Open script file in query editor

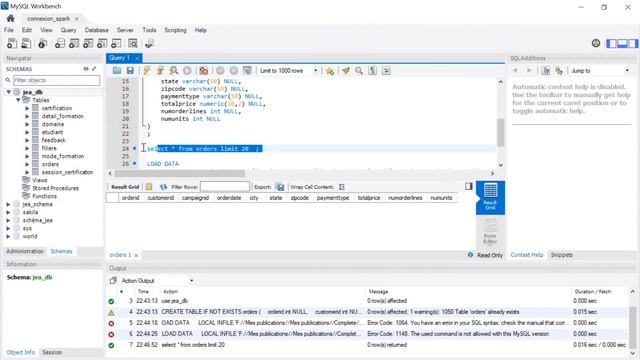pos(117,71)
